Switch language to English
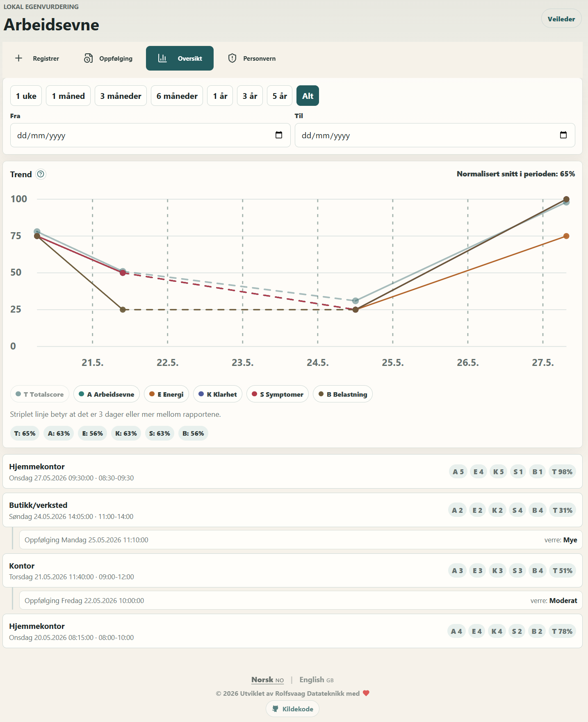Image resolution: width=588 pixels, height=722 pixels. click(x=317, y=680)
